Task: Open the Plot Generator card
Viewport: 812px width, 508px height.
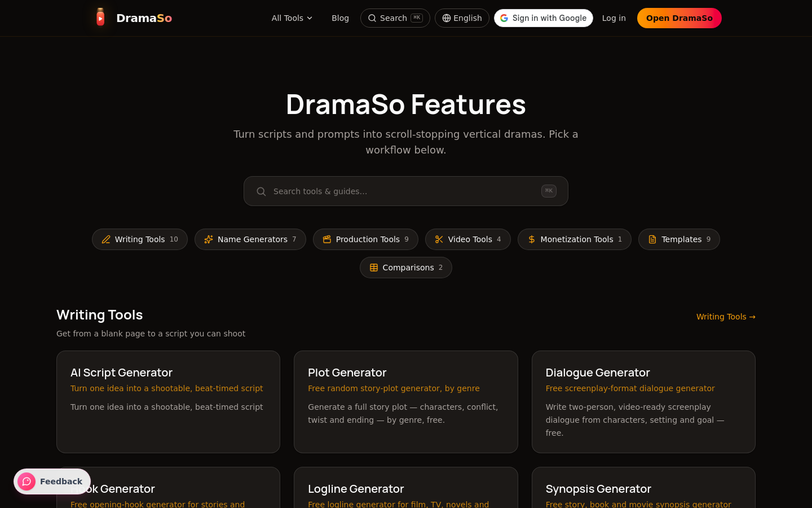Action: [x=405, y=402]
